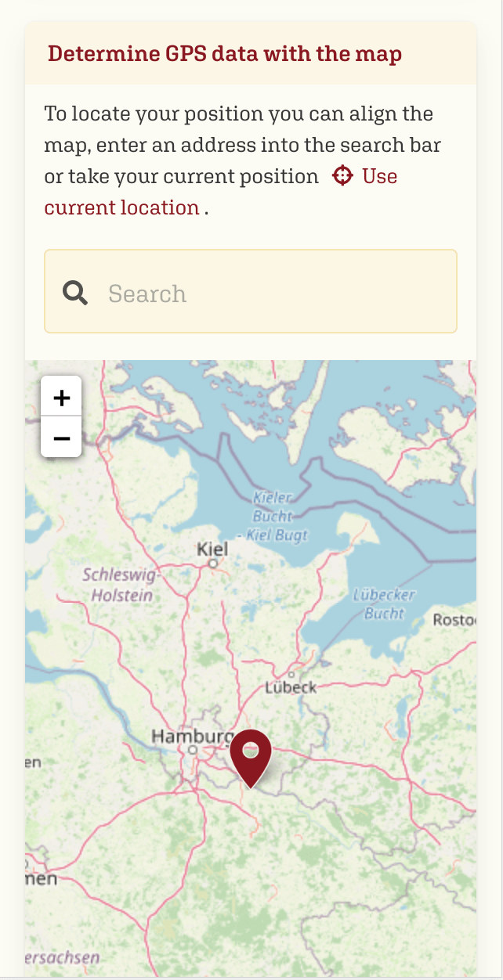Image resolution: width=503 pixels, height=980 pixels.
Task: Click the Lübeck town marker circle
Action: (x=291, y=674)
